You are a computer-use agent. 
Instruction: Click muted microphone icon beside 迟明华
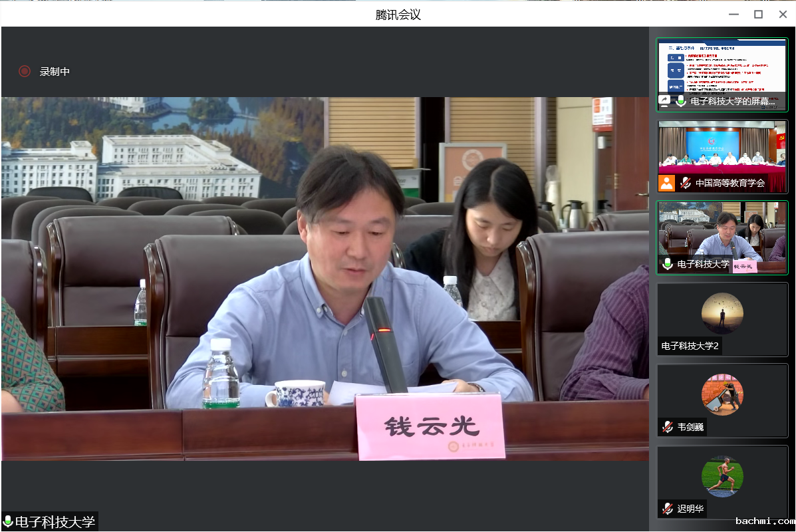pos(668,509)
